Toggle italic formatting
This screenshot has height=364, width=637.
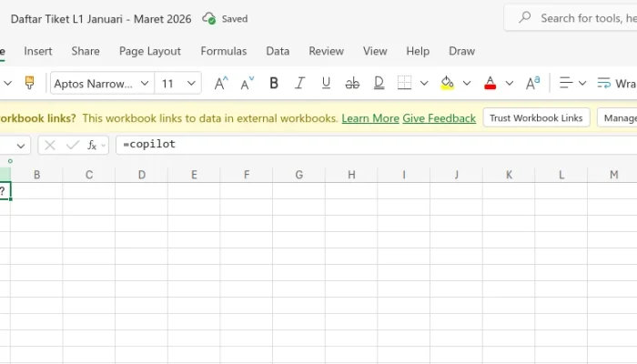point(299,84)
